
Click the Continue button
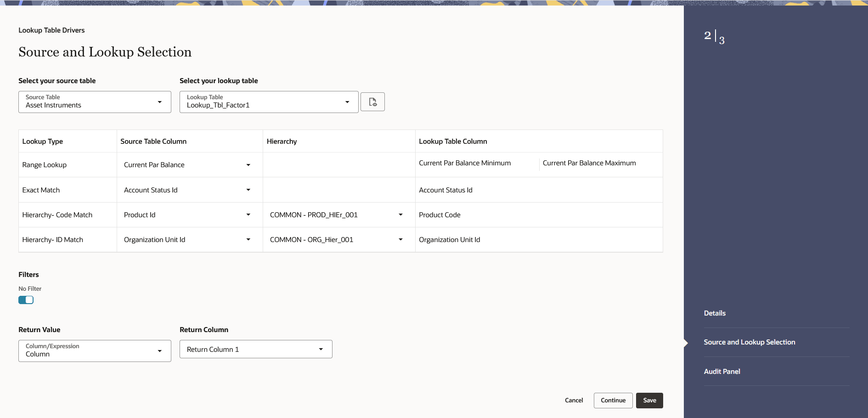pos(613,401)
